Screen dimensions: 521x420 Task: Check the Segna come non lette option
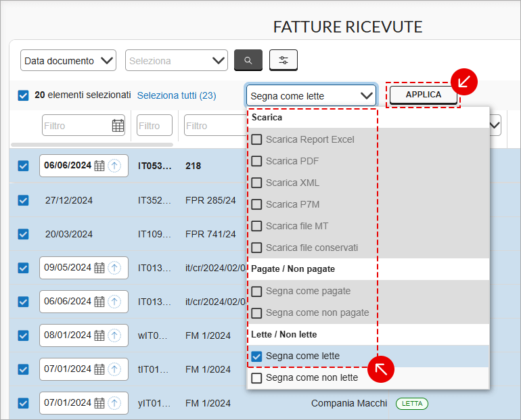coord(256,378)
